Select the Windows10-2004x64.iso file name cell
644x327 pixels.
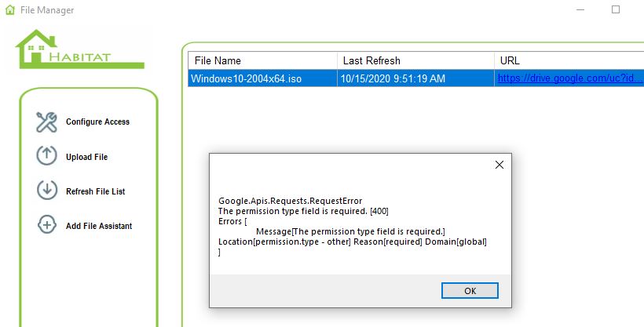click(x=246, y=78)
